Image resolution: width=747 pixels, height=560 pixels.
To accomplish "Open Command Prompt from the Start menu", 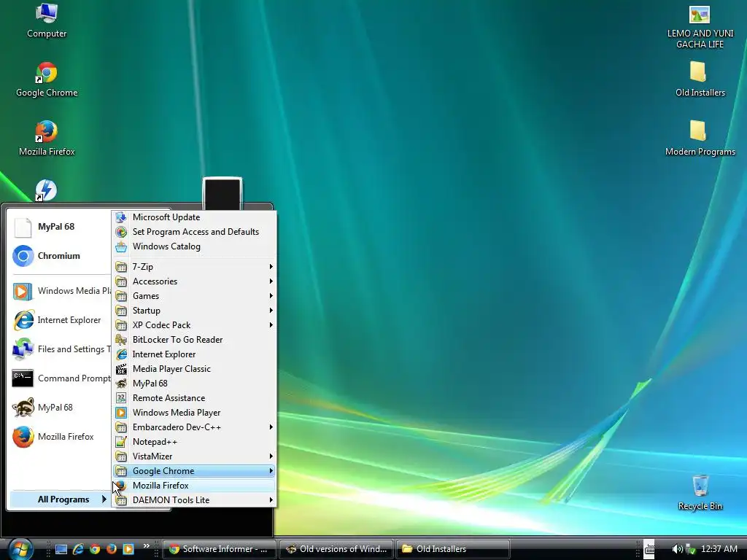I will (x=61, y=378).
